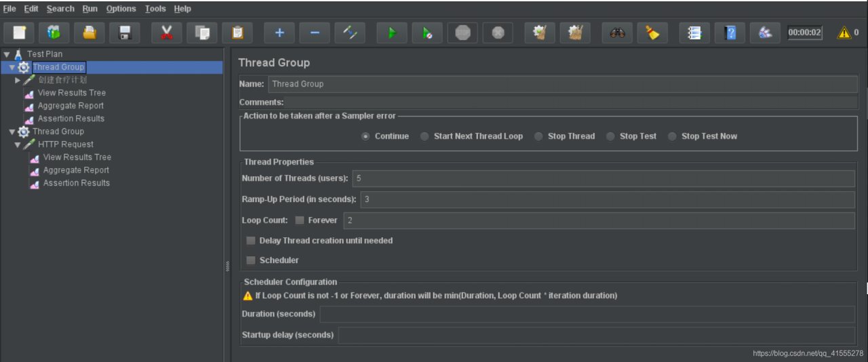Select Aggregate Report under first Thread Group
The image size is (868, 362).
point(71,106)
